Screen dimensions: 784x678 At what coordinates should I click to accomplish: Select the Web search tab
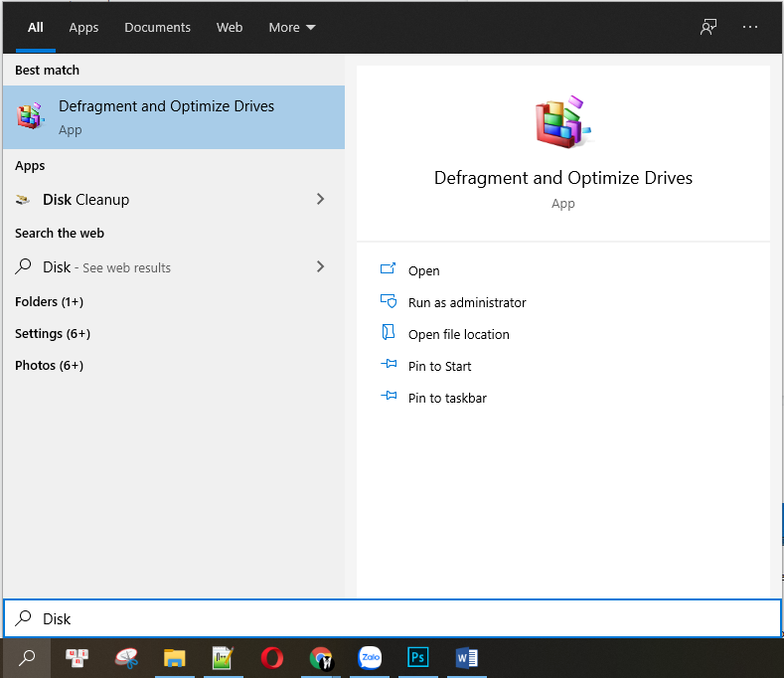(x=230, y=27)
